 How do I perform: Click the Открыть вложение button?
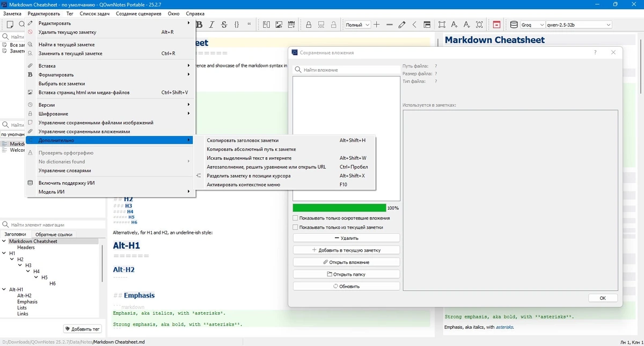pyautogui.click(x=346, y=262)
